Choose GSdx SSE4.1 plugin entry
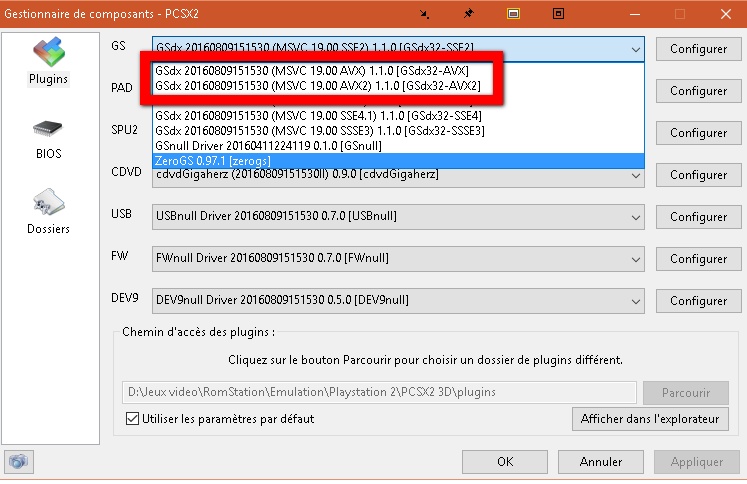 398,116
